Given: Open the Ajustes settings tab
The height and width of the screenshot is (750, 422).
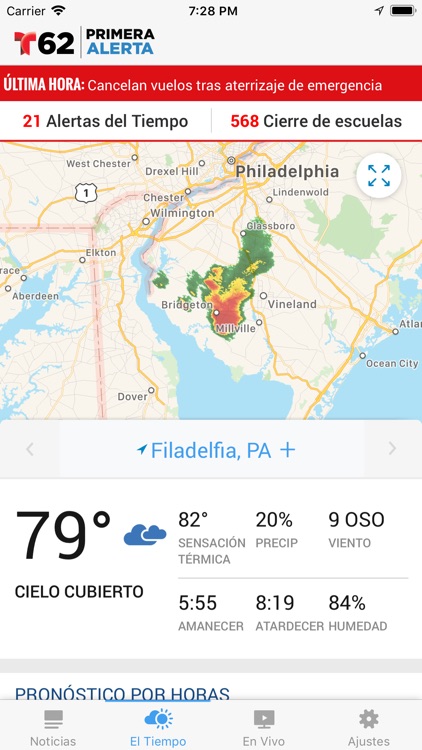Looking at the screenshot, I should point(368,727).
